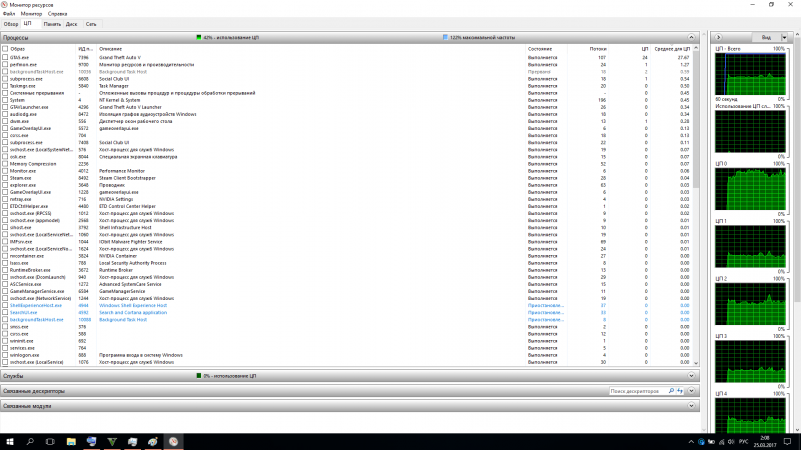Select the ShellExperienceHost.exe row text
Image resolution: width=801 pixels, height=450 pixels.
coord(36,305)
